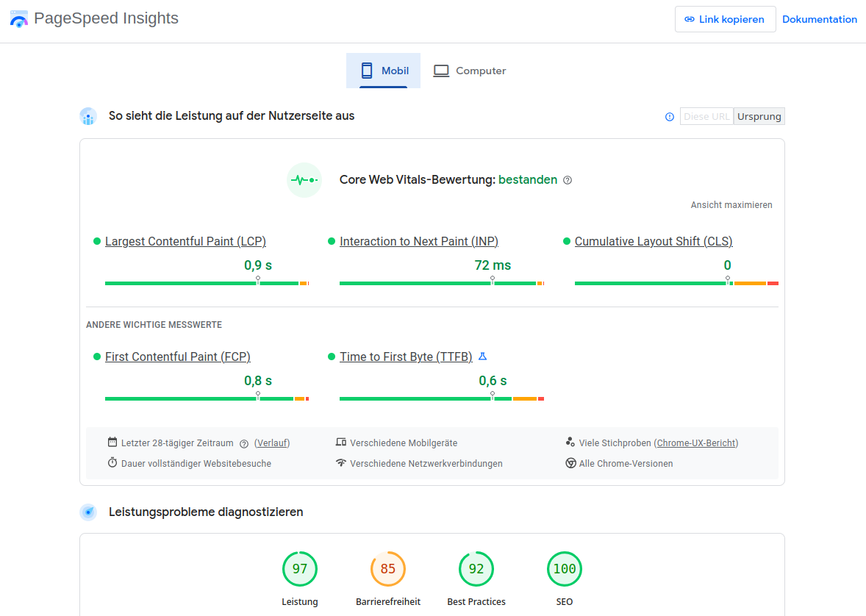Select the SEO score gauge showing 100
The image size is (866, 616).
click(565, 569)
